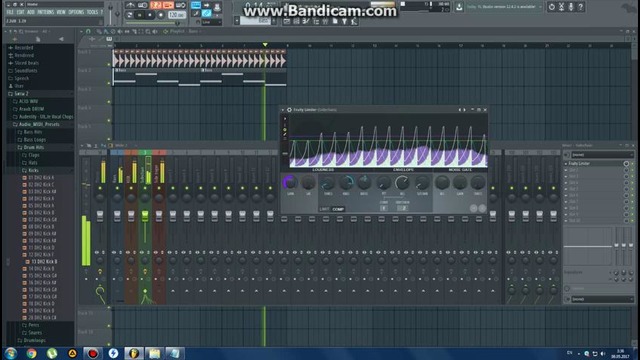
Task: Mute Track 2 in the Playlist
Action: (x=109, y=83)
